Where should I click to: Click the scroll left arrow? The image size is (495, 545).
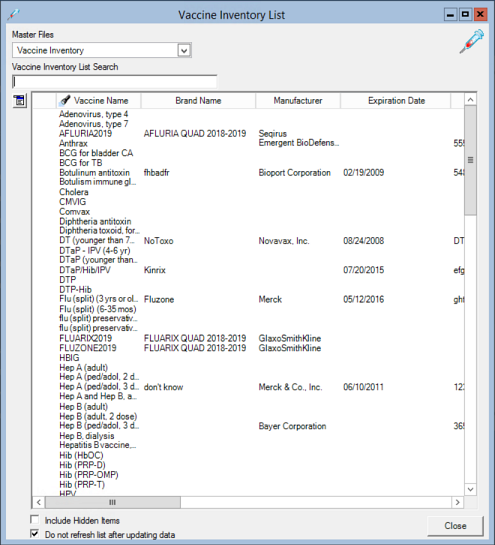39,502
